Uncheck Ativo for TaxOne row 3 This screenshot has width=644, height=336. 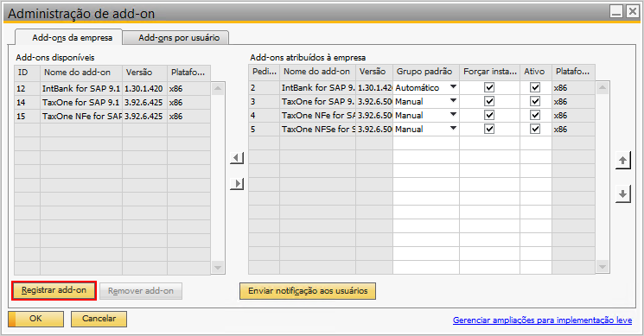535,101
